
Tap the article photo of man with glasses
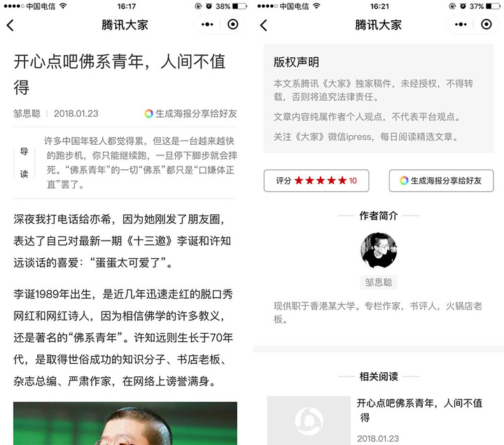(x=125, y=423)
